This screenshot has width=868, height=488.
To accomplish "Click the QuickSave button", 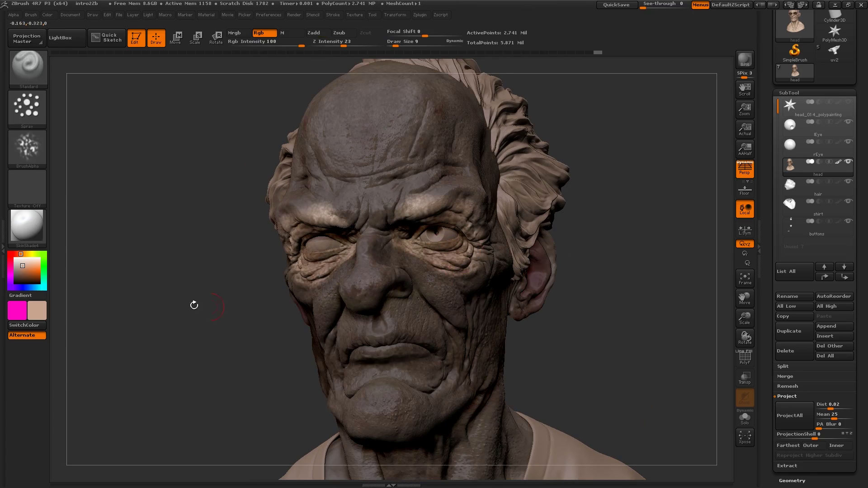I will (x=616, y=5).
